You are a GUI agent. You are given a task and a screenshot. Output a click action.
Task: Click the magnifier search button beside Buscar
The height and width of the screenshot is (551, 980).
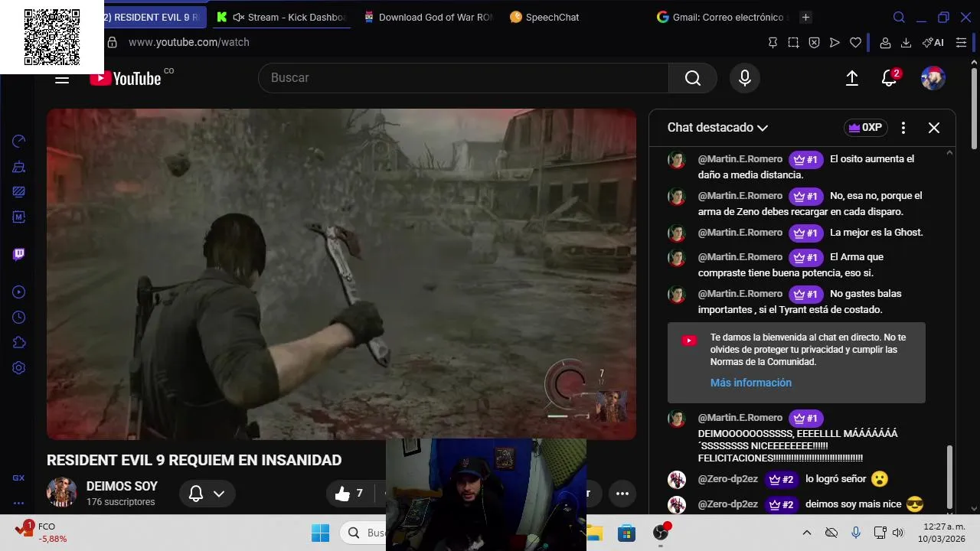pos(693,78)
